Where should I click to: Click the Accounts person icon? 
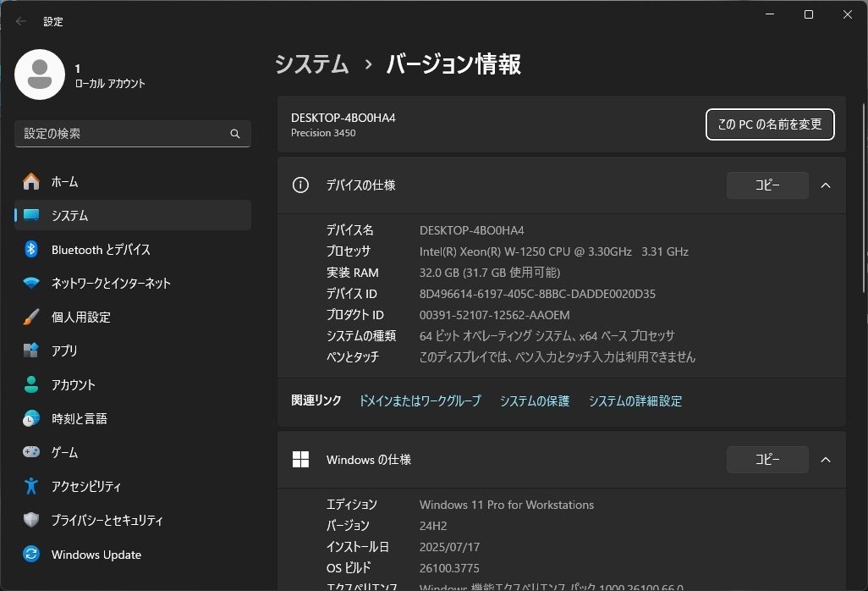(x=31, y=384)
